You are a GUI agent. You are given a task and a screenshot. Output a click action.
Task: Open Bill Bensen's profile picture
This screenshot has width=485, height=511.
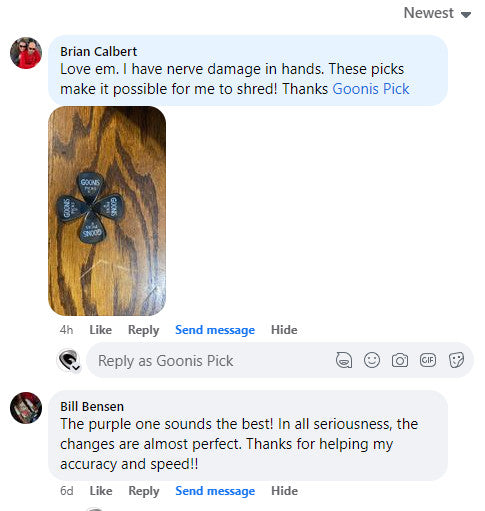(26, 408)
